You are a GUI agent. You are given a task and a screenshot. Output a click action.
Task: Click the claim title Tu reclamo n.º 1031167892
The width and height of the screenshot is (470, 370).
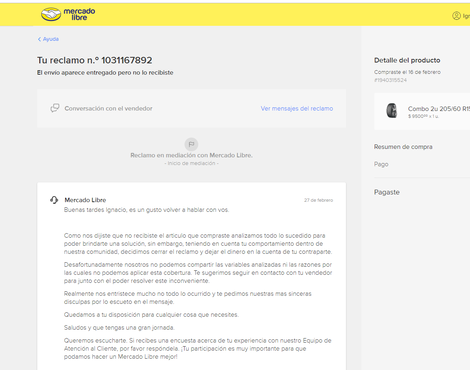point(95,60)
